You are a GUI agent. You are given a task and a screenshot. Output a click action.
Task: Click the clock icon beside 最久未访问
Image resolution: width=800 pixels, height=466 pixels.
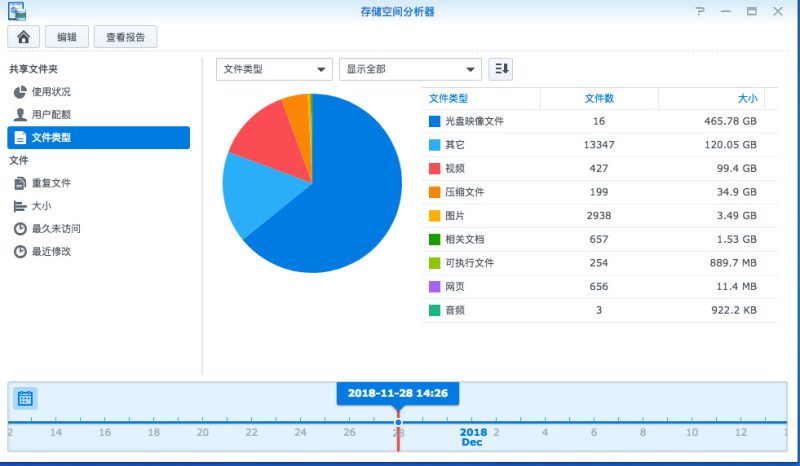click(x=20, y=229)
